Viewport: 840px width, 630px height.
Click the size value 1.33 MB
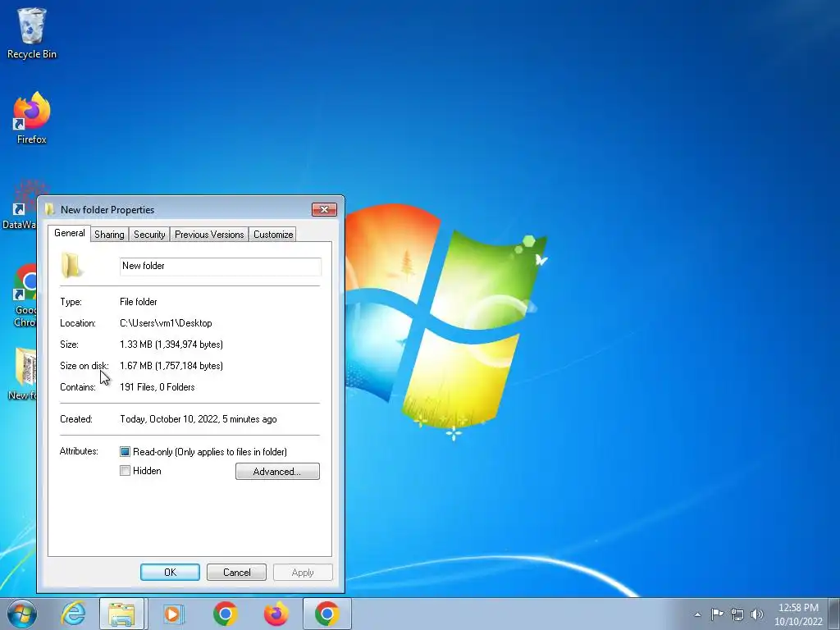tap(171, 345)
